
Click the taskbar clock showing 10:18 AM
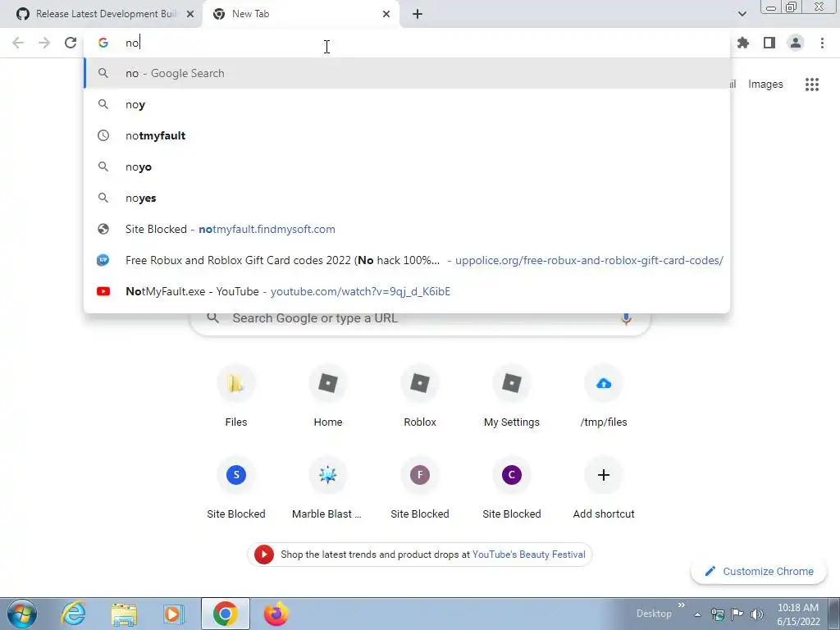tap(797, 614)
